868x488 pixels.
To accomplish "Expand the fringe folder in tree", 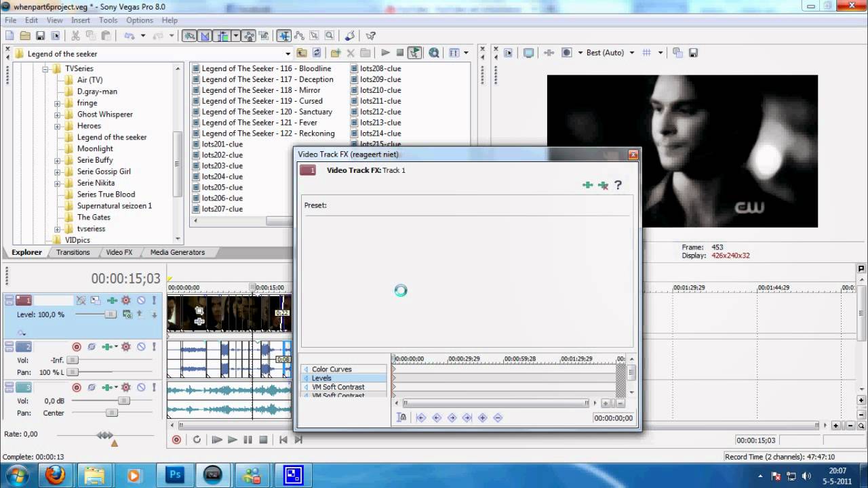I will pyautogui.click(x=57, y=103).
